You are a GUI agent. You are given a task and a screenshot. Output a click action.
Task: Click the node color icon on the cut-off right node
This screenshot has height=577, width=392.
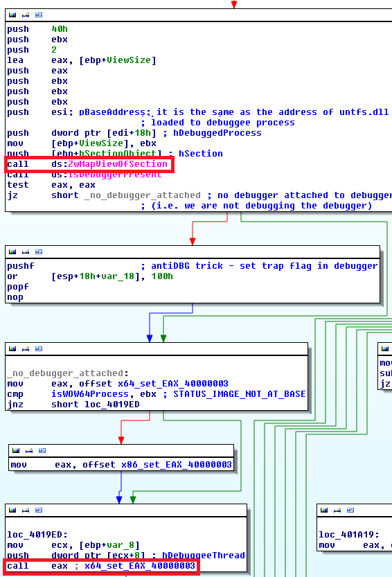coord(385,349)
